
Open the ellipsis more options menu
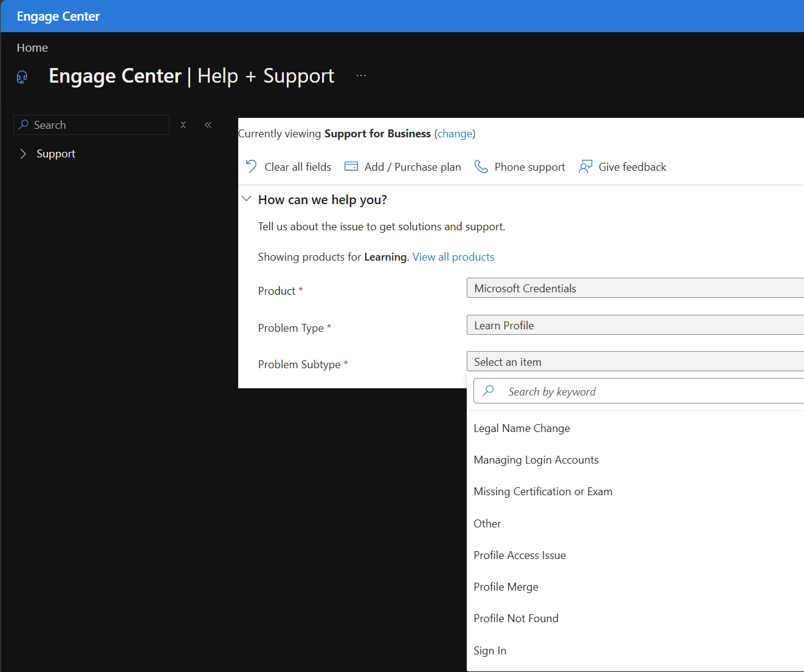361,75
